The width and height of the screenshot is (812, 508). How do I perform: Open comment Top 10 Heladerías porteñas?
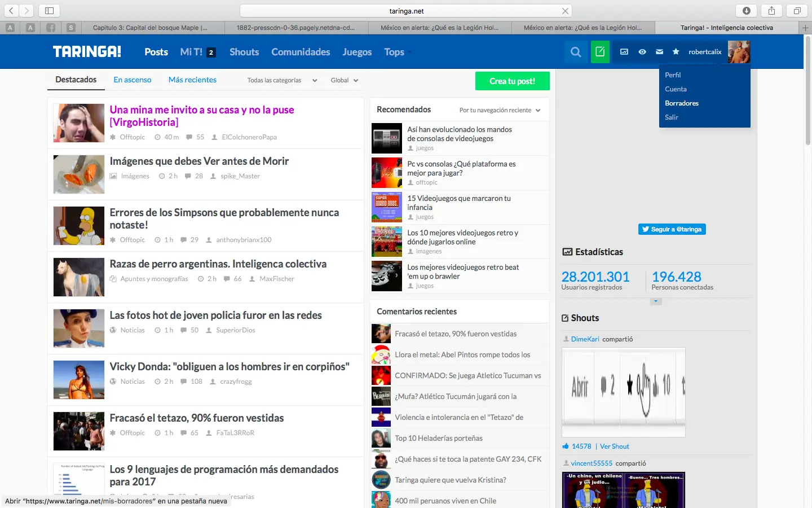(x=439, y=438)
